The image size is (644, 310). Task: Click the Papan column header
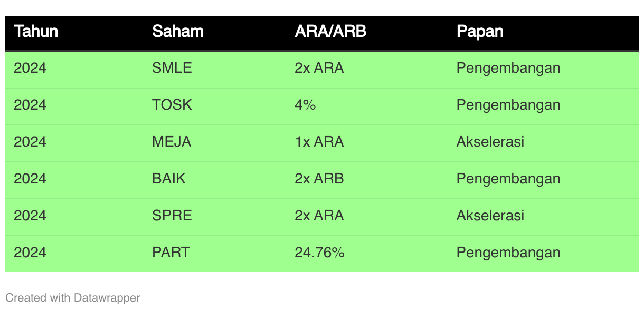coord(480,32)
